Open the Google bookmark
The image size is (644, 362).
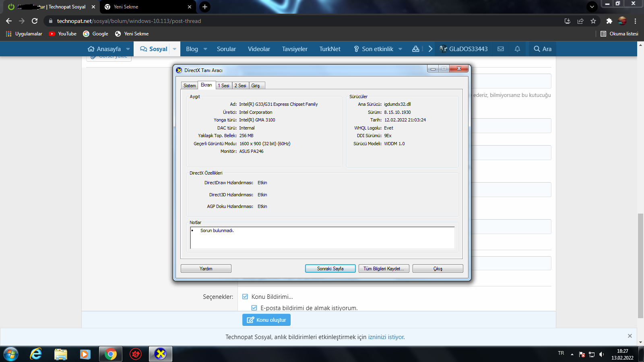[x=96, y=34]
